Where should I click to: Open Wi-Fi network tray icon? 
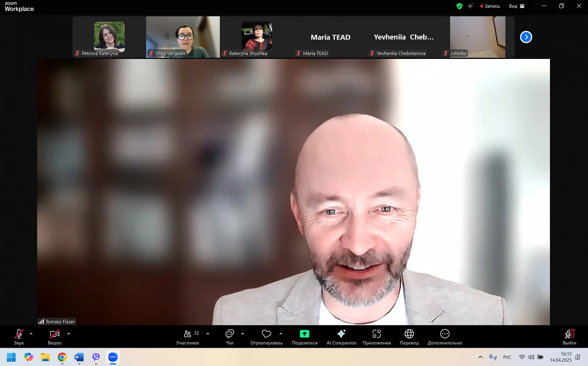click(x=522, y=357)
